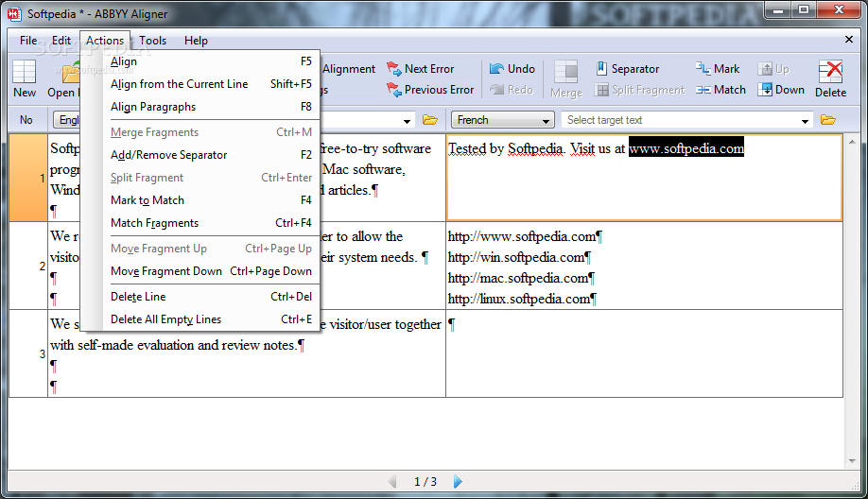The height and width of the screenshot is (499, 868).
Task: Click the Mark toolbar button
Action: 718,69
